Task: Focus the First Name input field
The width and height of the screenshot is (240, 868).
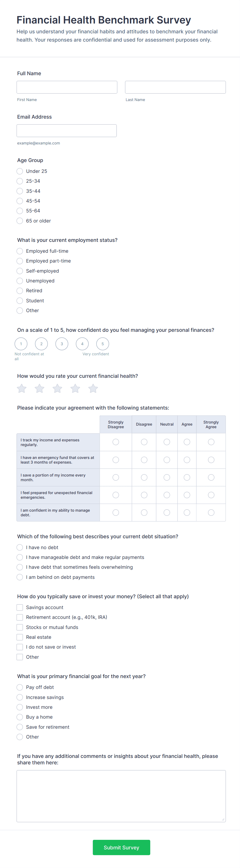Action: click(67, 87)
